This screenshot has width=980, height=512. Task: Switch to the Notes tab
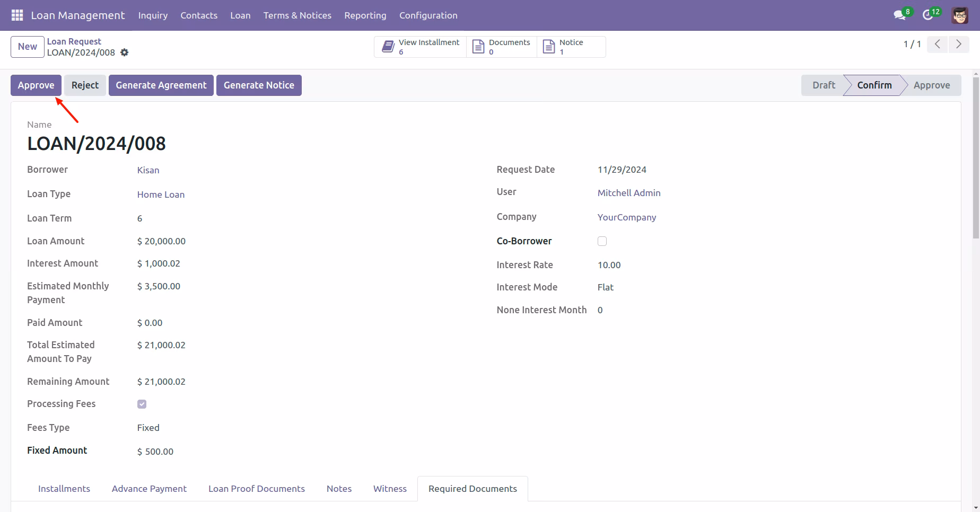339,489
